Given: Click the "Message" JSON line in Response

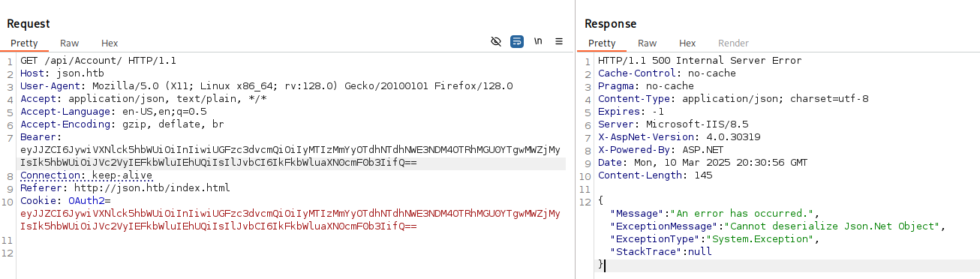Looking at the screenshot, I should 716,214.
